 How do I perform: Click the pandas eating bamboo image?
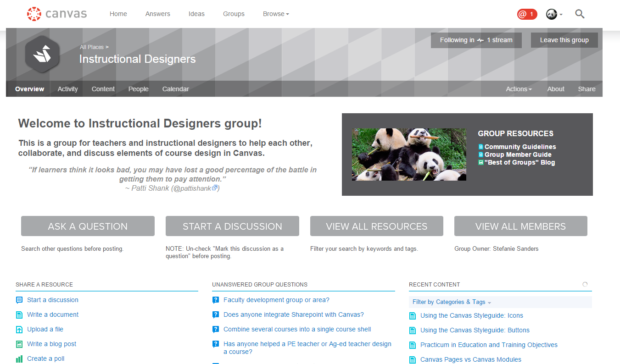(409, 154)
